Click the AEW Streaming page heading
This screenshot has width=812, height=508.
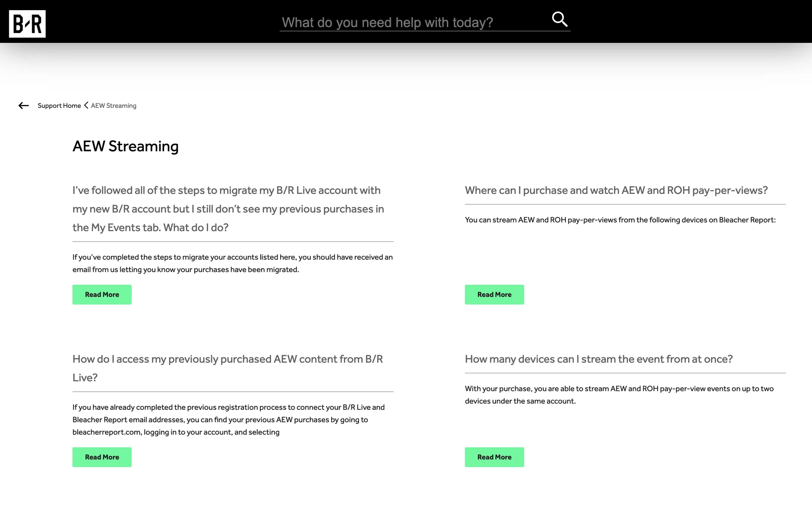point(126,146)
